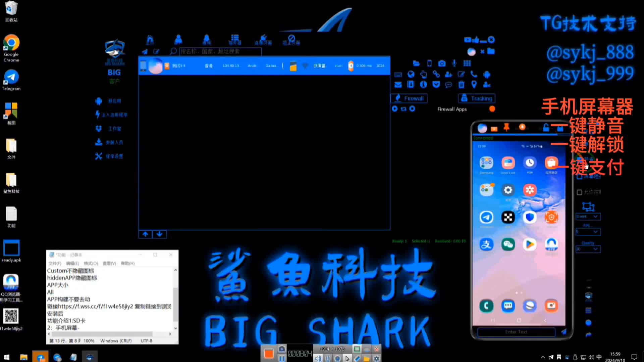
Task: Click the open folder icon in tools panel
Action: tap(416, 63)
